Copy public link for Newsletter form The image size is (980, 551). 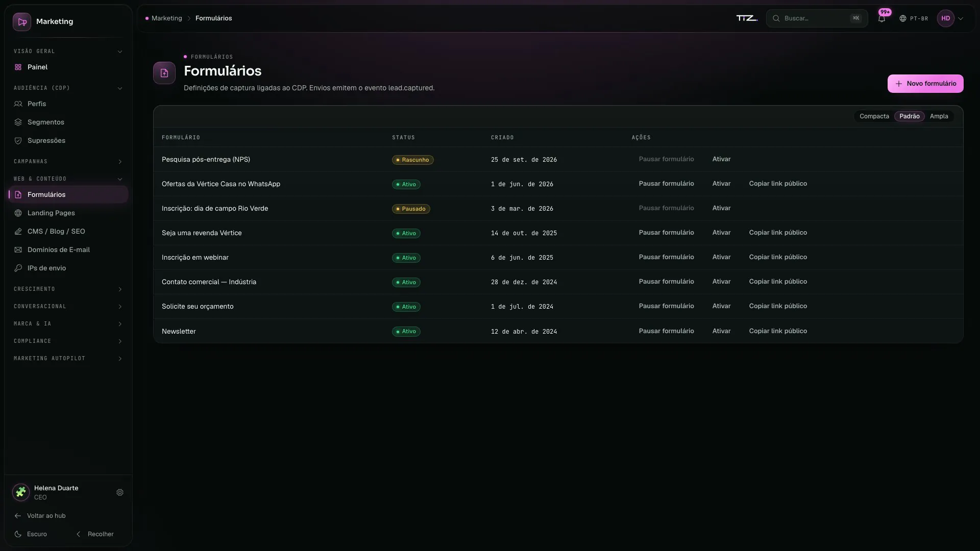[x=778, y=331]
